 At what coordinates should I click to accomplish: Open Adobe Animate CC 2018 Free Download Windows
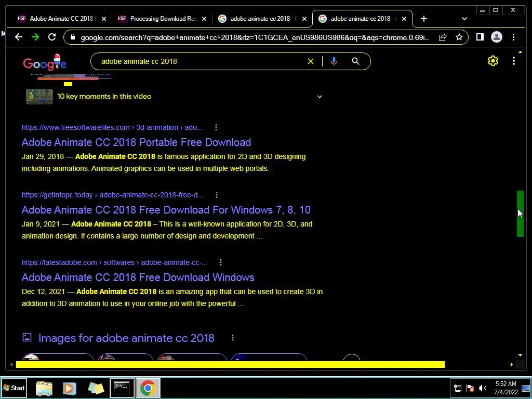pos(138,277)
